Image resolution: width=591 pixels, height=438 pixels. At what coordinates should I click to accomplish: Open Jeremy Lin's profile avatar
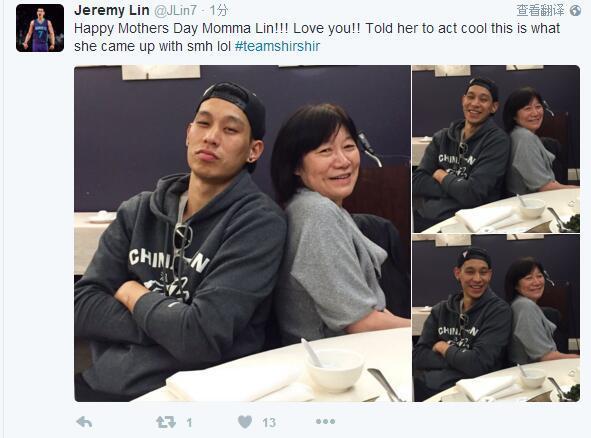coord(40,28)
